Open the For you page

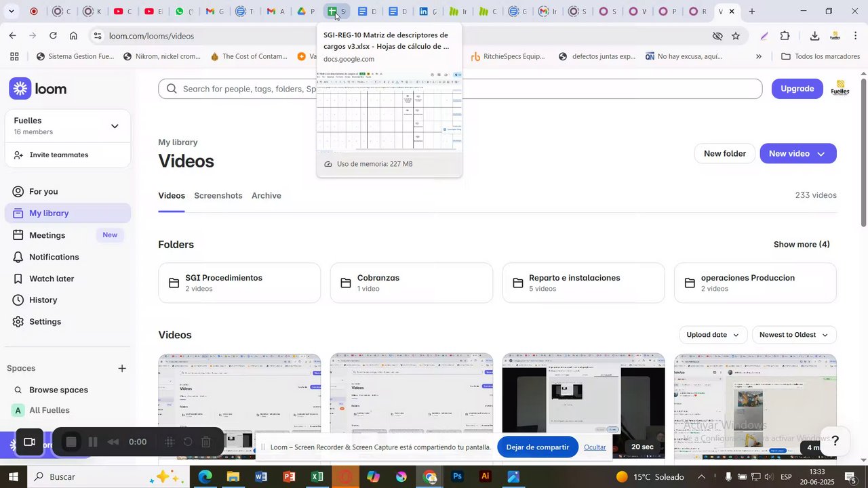[x=43, y=192]
